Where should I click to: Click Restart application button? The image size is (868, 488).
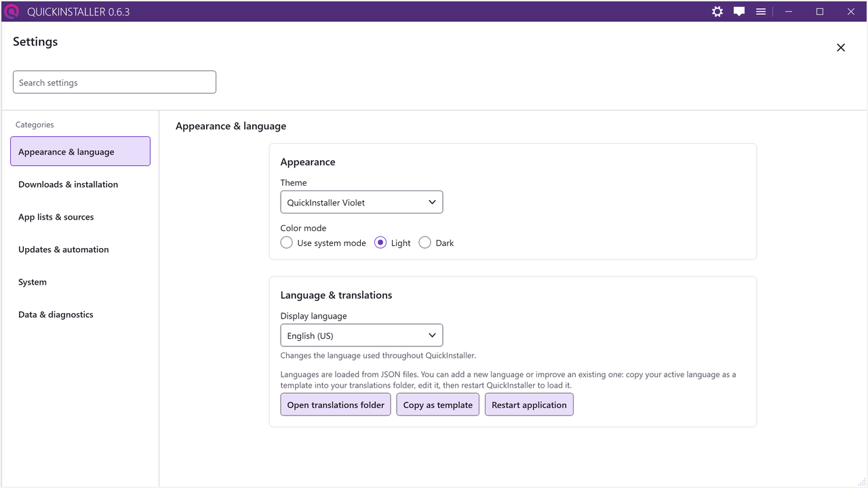tap(529, 405)
